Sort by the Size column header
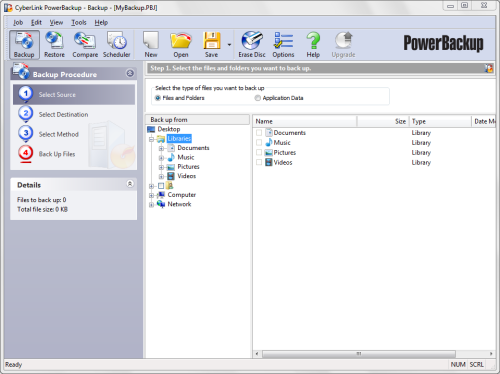The image size is (500, 374). coord(383,121)
